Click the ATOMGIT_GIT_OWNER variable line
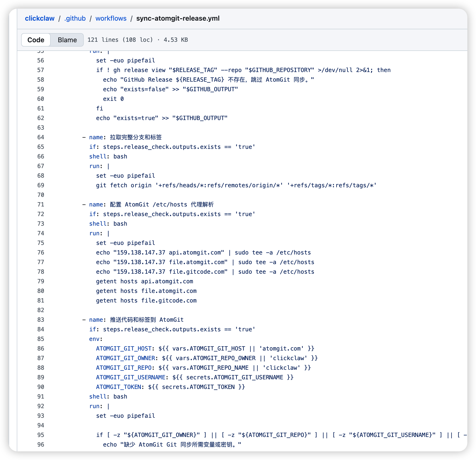Screen dimensions: 476x460 [x=207, y=358]
